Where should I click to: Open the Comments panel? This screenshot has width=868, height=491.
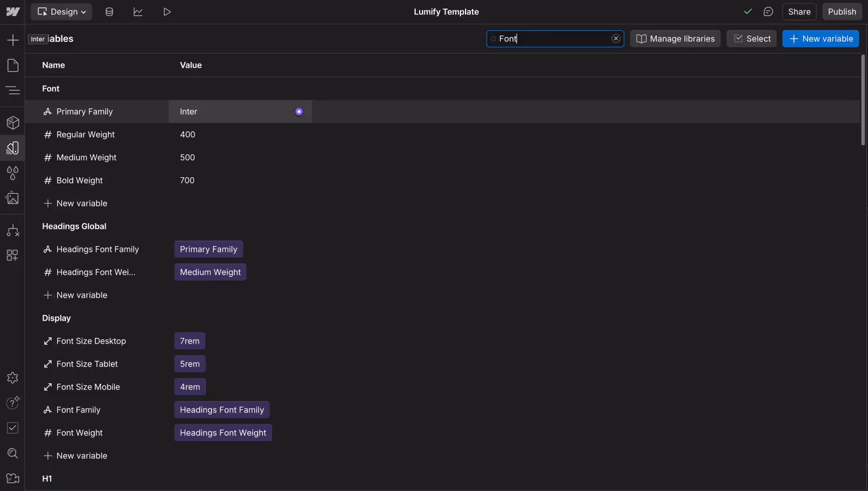click(768, 11)
